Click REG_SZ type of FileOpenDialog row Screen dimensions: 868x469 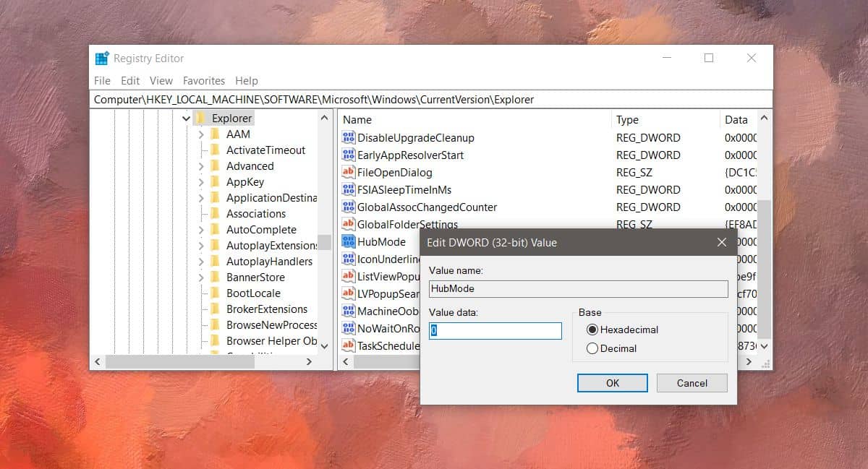(x=635, y=172)
